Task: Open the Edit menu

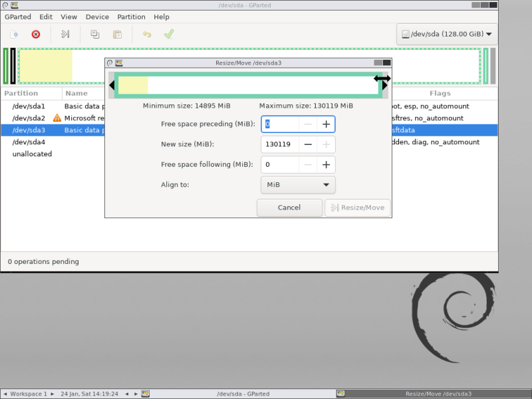Action: (x=46, y=17)
